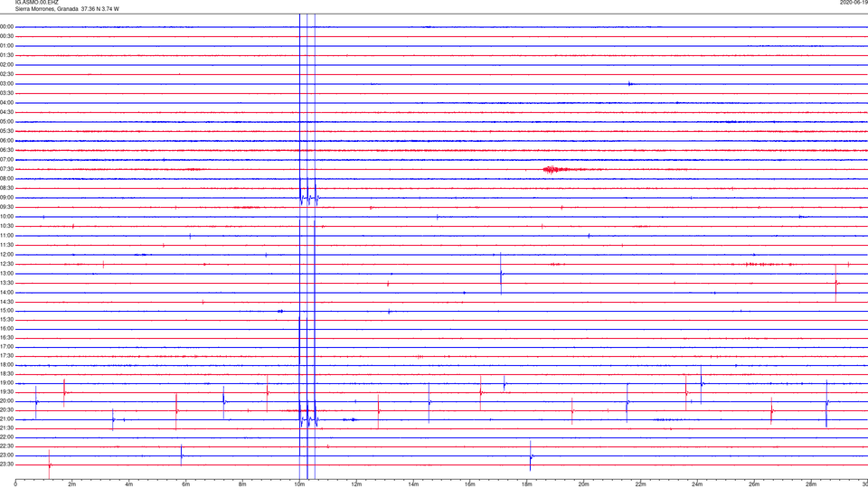Select the 05:00 trace time label
This screenshot has width=868, height=488.
click(x=6, y=122)
